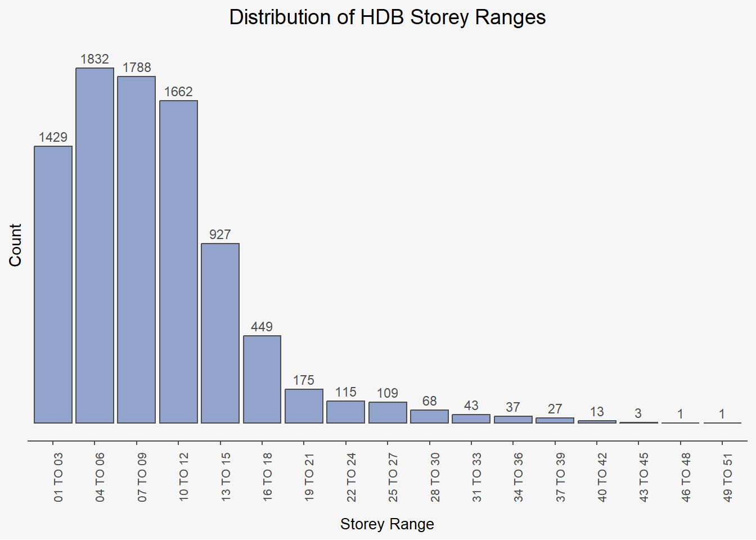Select the bar valued 115
756x540 pixels.
pos(345,412)
